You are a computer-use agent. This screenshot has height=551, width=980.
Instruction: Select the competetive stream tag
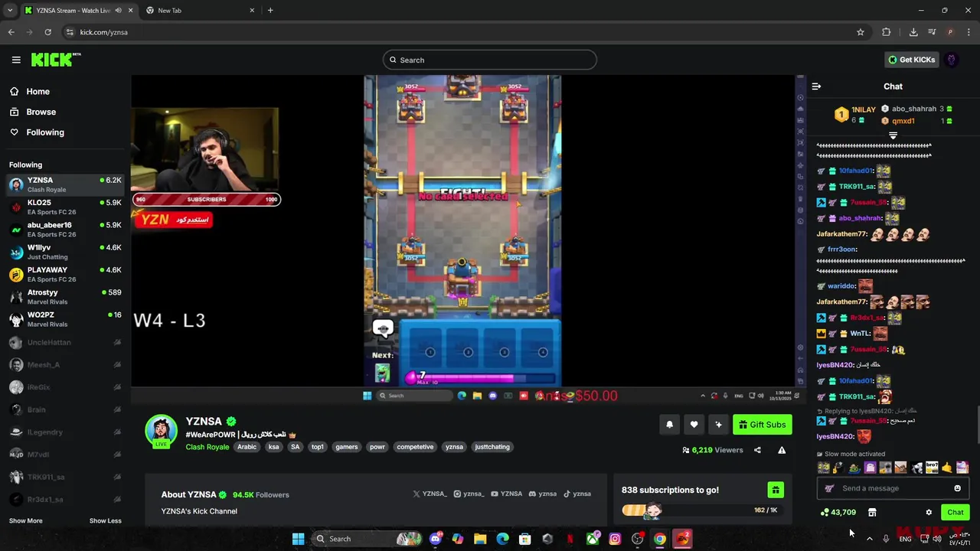[x=415, y=447]
